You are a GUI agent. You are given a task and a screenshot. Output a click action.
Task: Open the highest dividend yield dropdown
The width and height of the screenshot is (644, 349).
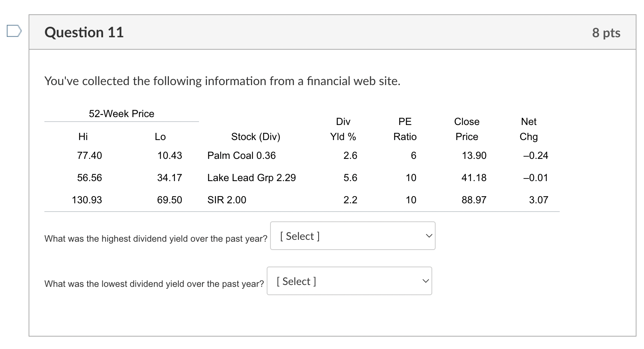coord(352,236)
